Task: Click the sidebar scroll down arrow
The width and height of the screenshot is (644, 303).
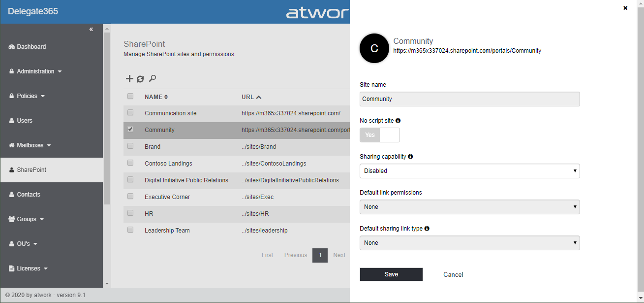Action: click(x=107, y=284)
